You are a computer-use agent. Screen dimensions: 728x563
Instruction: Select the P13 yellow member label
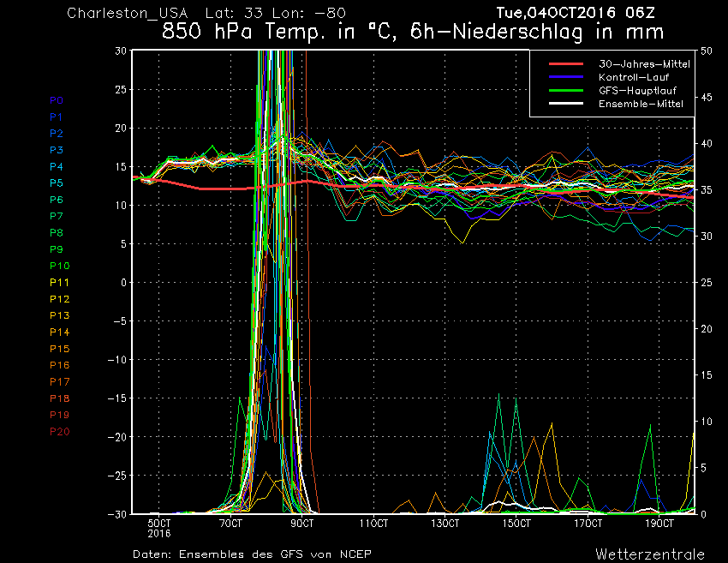click(x=60, y=315)
